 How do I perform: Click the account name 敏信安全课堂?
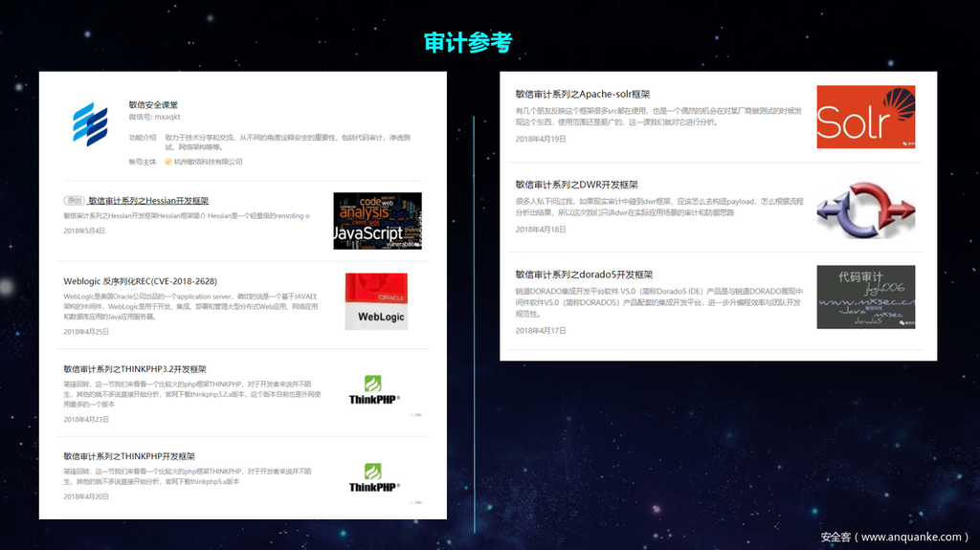tap(153, 105)
